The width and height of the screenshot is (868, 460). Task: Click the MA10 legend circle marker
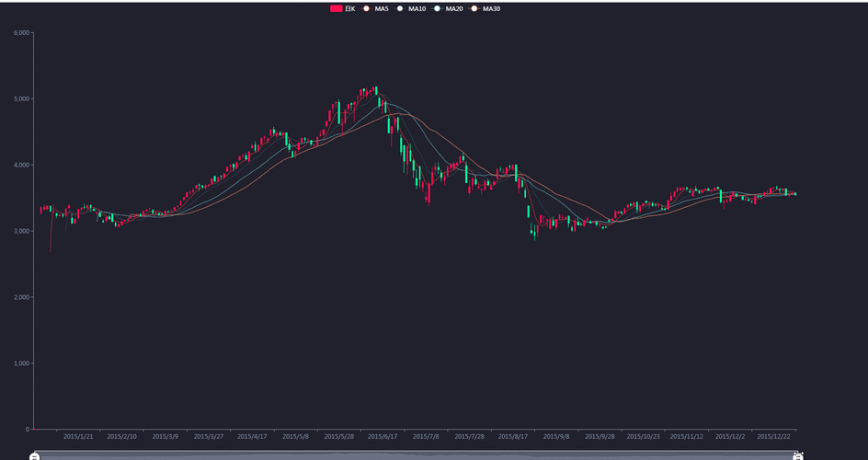401,8
